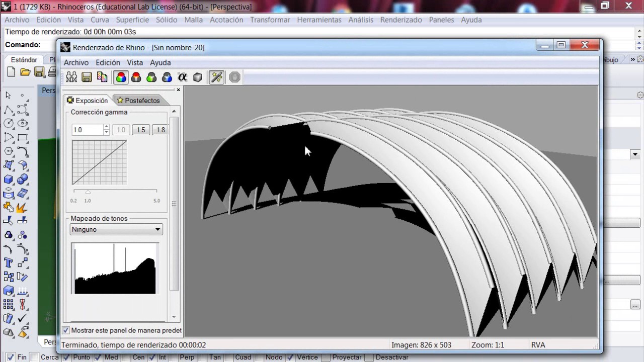Screen dimensions: 644x362
Task: Select the Arc tool
Action: pos(9,137)
